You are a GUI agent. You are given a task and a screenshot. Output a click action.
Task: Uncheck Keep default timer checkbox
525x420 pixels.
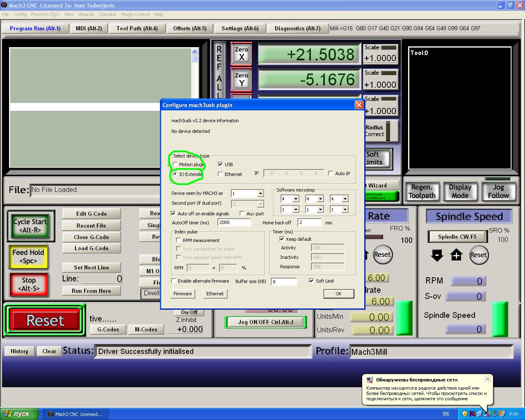point(282,239)
